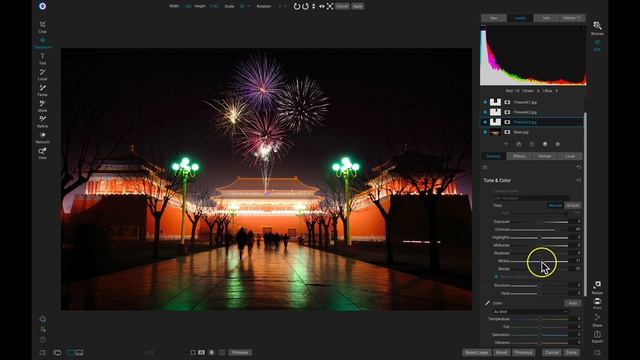
Task: Click the Preview button
Action: click(x=240, y=353)
